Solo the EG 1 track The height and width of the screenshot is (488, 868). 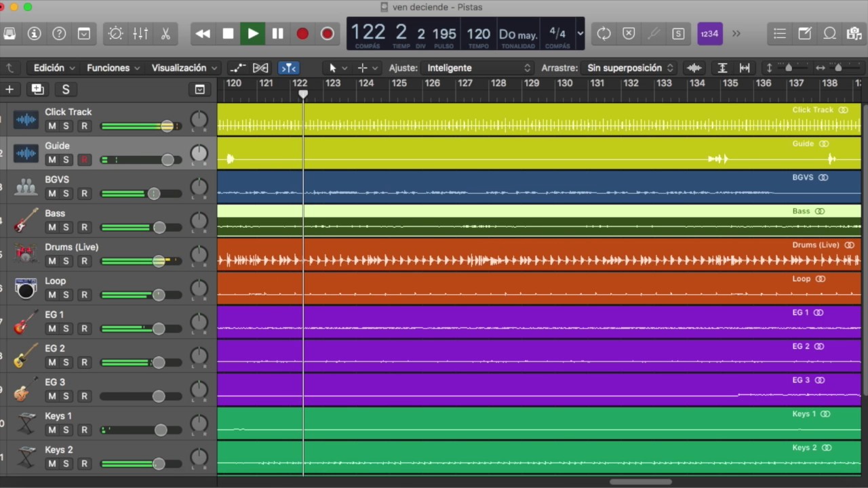[x=66, y=329]
